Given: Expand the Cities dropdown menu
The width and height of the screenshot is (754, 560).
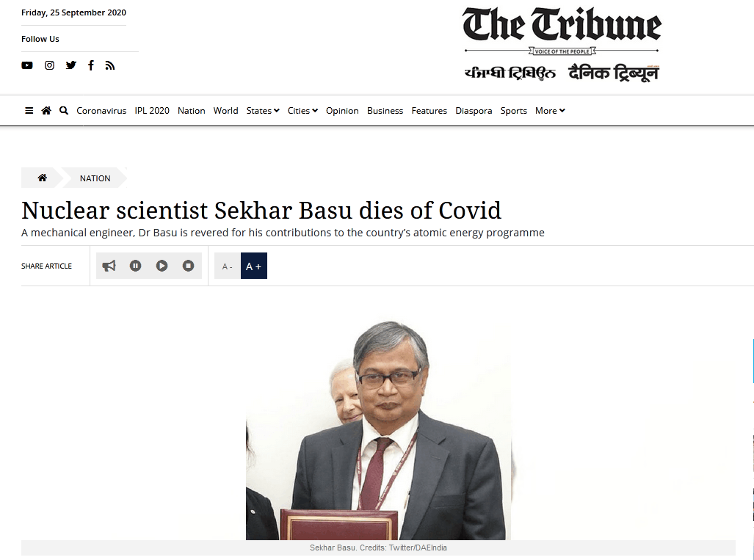Looking at the screenshot, I should coord(302,111).
